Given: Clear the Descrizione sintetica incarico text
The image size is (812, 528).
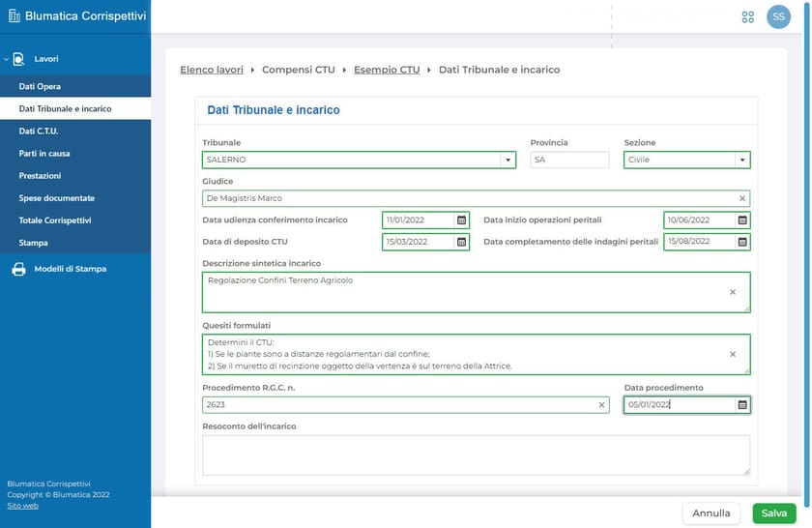Looking at the screenshot, I should [x=732, y=291].
